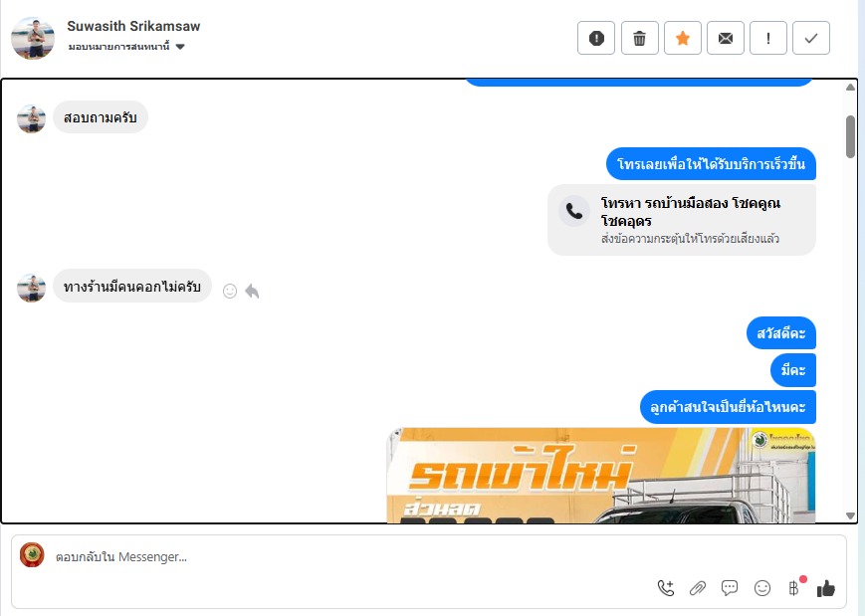Open the รถเข้าใหม่ truck promo image
Viewport: 865px width, 616px height.
(x=601, y=475)
